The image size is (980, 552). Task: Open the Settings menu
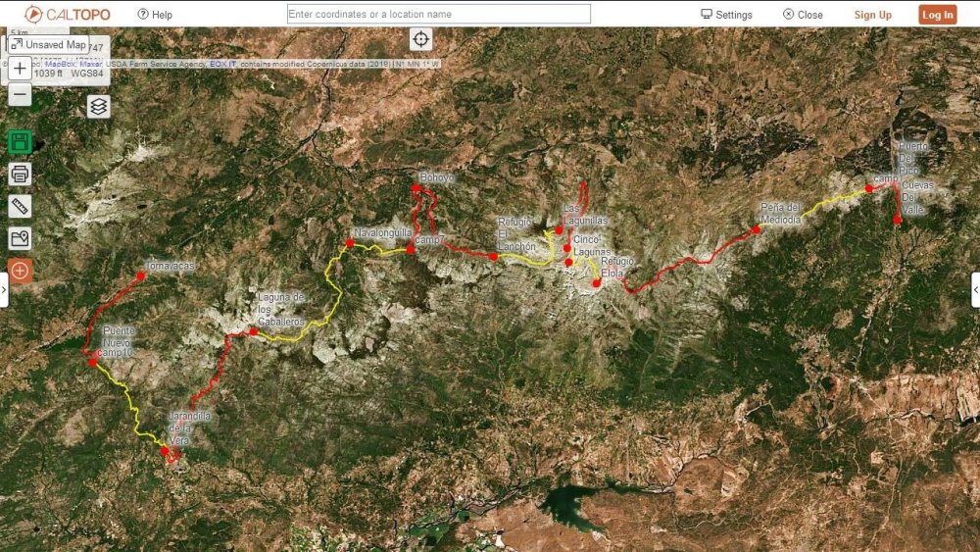tap(726, 15)
